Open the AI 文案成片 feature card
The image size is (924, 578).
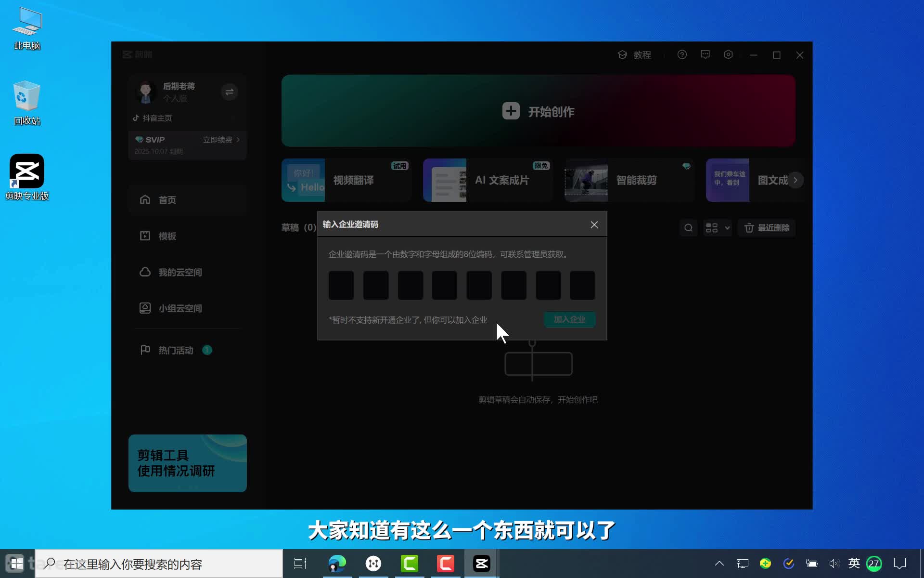tap(488, 180)
